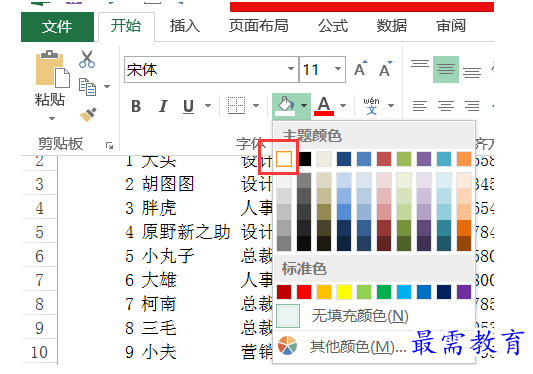Image resolution: width=533 pixels, height=374 pixels.
Task: Click cell containing 胖虎
Action: click(x=158, y=208)
